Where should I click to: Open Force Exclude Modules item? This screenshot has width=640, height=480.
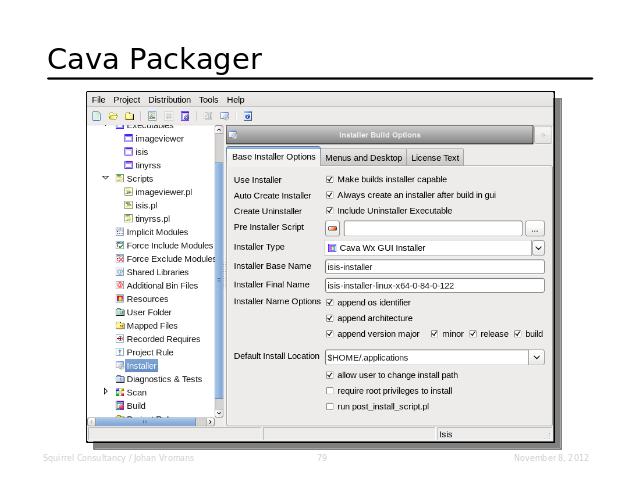coord(171,259)
